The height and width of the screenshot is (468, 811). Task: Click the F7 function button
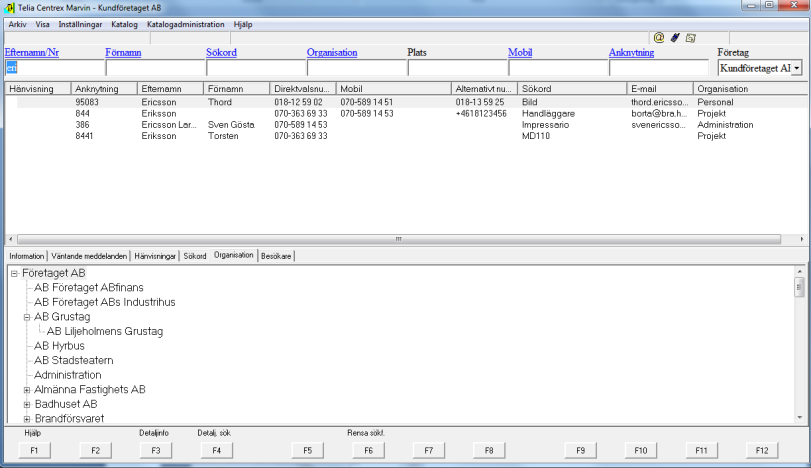(429, 450)
